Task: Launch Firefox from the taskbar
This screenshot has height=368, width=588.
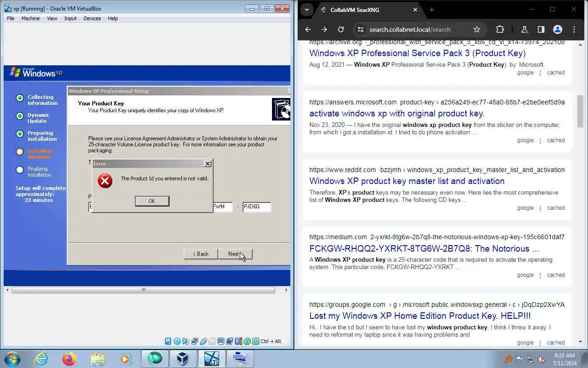Action: [x=69, y=359]
